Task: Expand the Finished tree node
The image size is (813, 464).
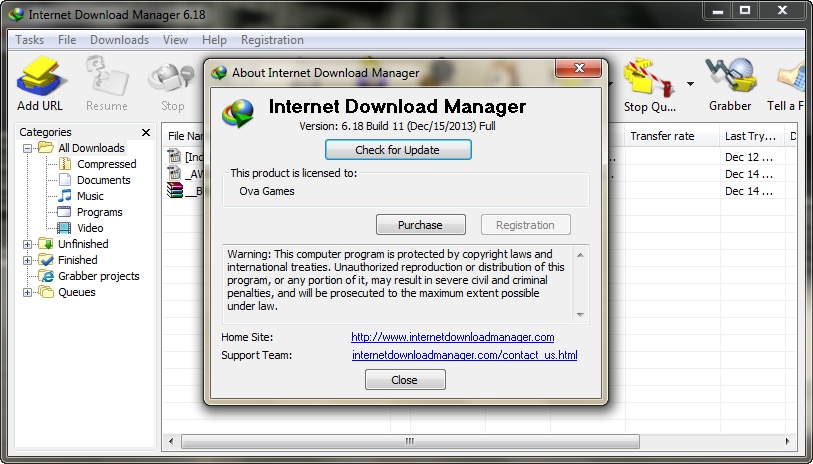Action: 27,261
